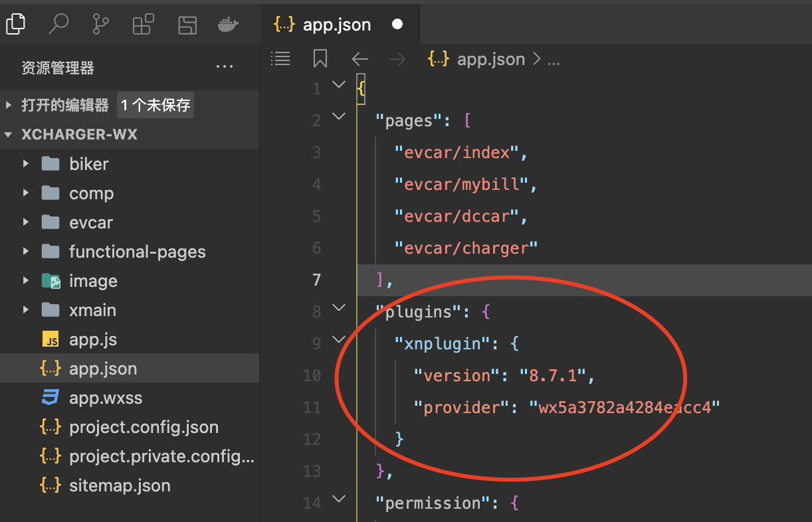Click the bookmark icon in editor toolbar
Screen dimensions: 812x522
320,58
